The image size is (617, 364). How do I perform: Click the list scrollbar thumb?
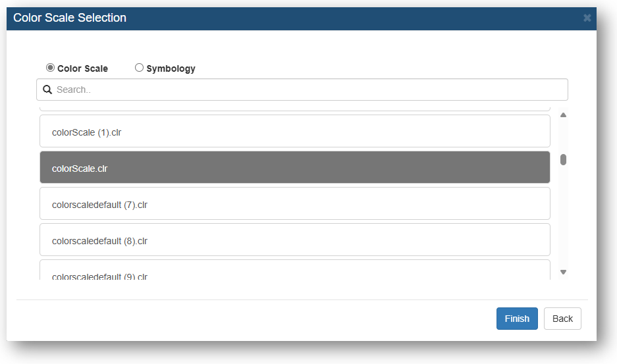pyautogui.click(x=563, y=159)
